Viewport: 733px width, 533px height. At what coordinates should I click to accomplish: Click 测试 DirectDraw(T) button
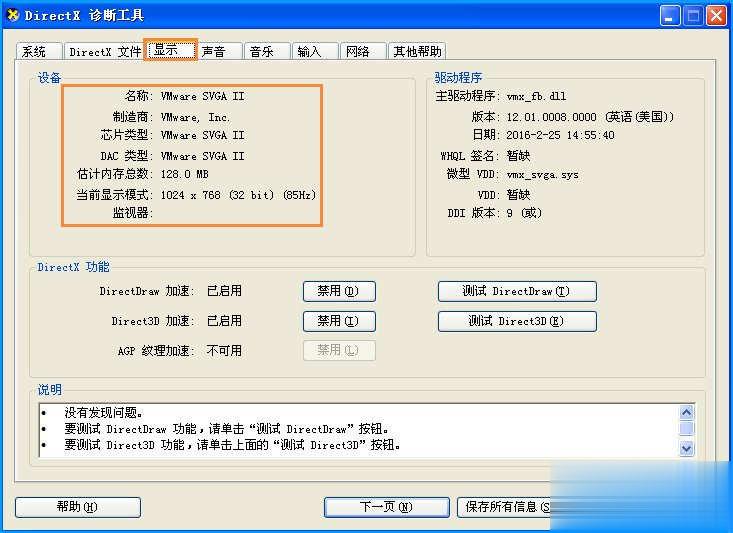pos(517,291)
